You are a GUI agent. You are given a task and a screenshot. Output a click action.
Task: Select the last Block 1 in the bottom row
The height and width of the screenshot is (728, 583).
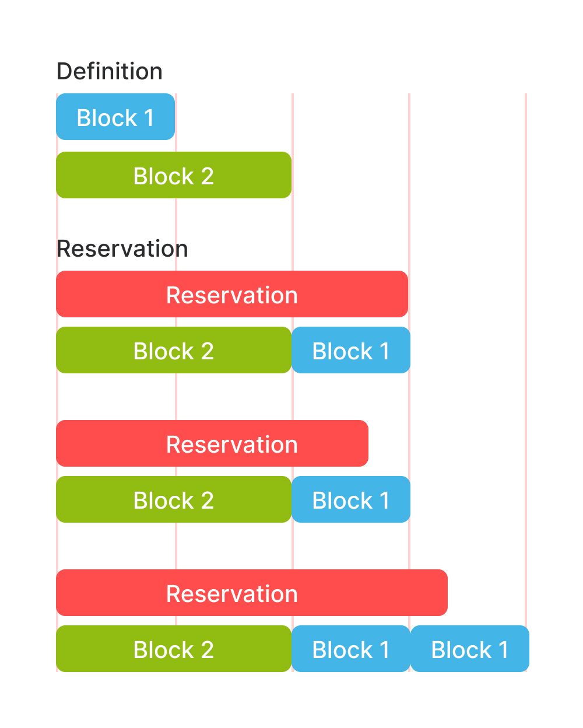point(470,649)
